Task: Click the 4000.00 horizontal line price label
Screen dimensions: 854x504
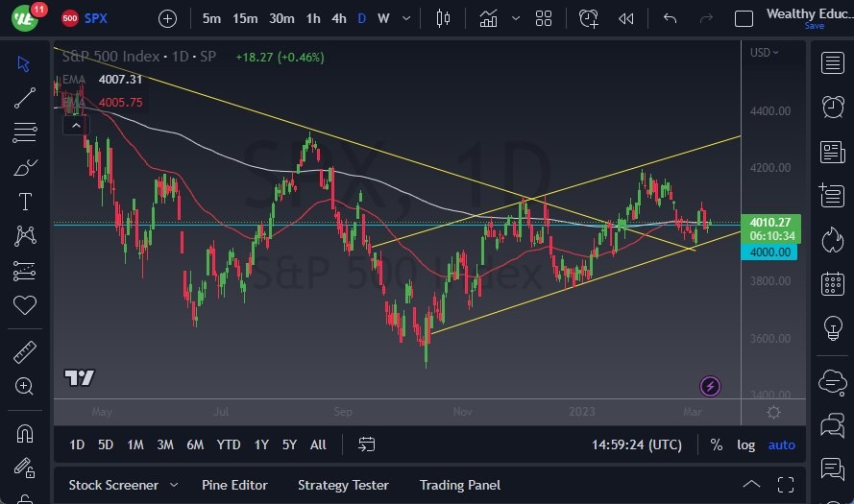Action: 771,252
